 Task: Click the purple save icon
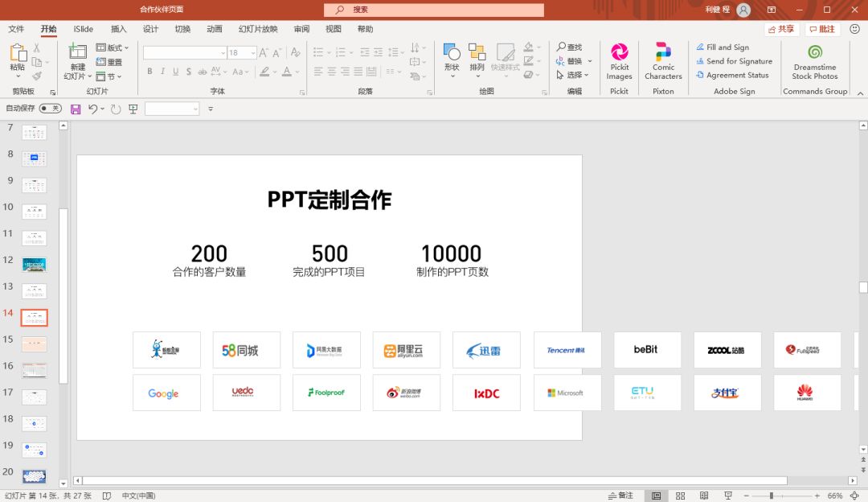coord(76,109)
